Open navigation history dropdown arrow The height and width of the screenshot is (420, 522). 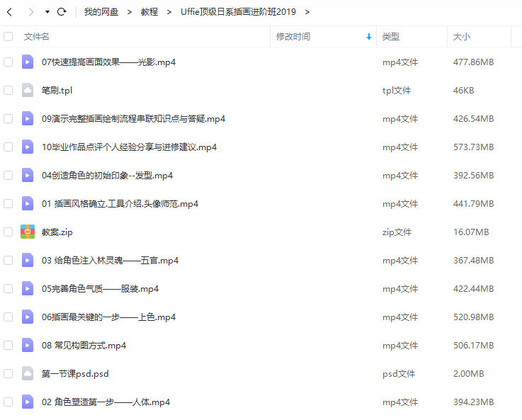47,12
